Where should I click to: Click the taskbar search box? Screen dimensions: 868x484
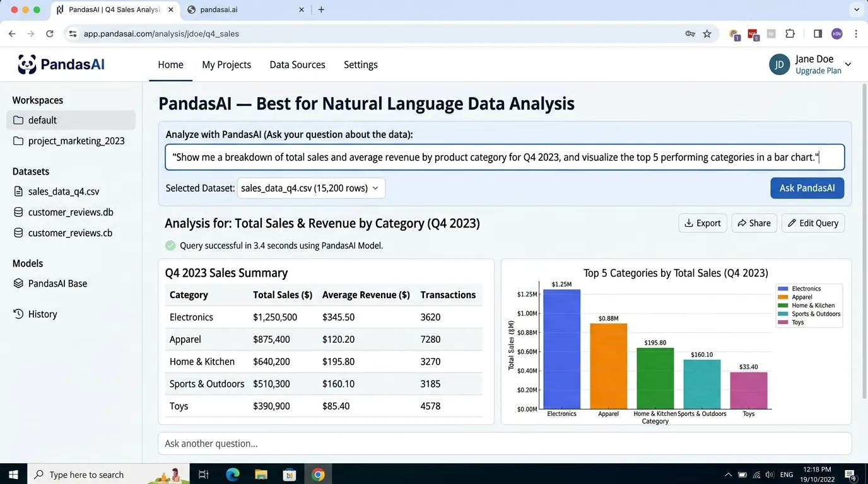[x=108, y=475]
